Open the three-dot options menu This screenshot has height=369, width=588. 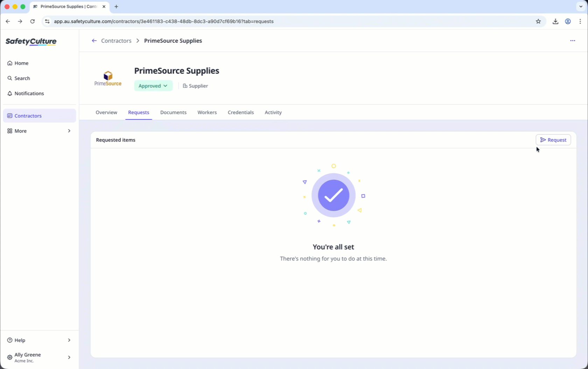[x=573, y=41]
